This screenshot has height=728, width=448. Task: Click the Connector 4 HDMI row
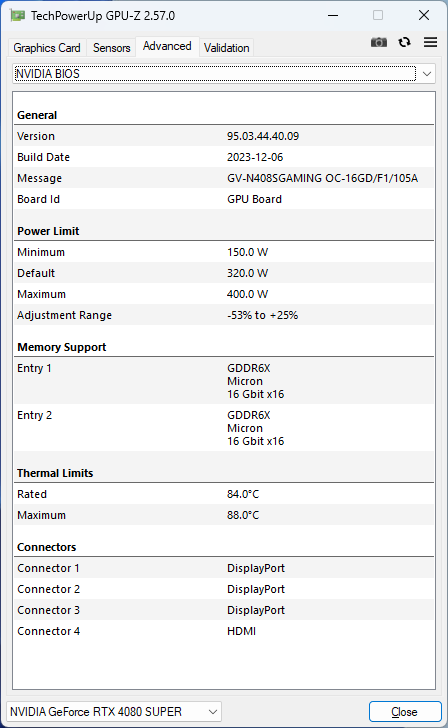(x=224, y=631)
